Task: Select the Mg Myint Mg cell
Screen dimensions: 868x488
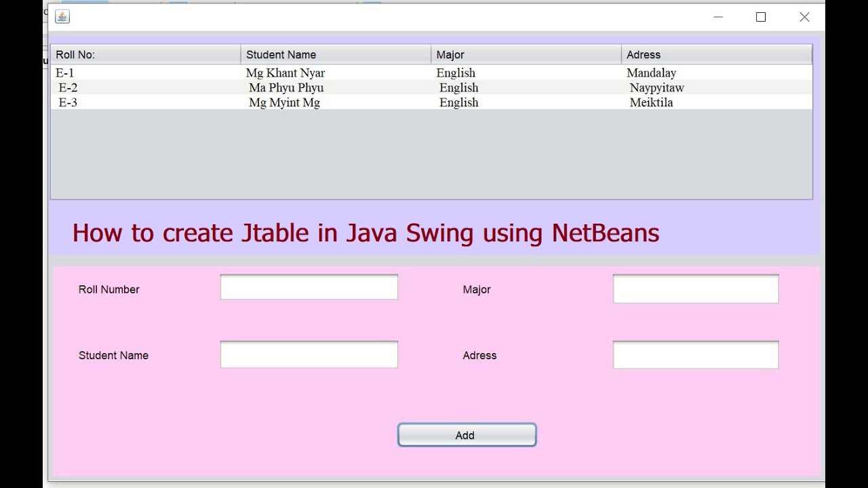Action: pos(336,102)
